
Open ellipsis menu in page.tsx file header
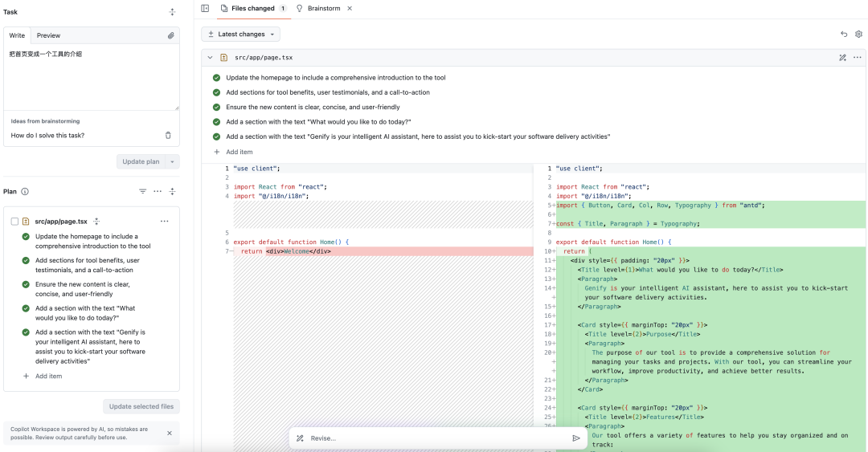pos(858,58)
